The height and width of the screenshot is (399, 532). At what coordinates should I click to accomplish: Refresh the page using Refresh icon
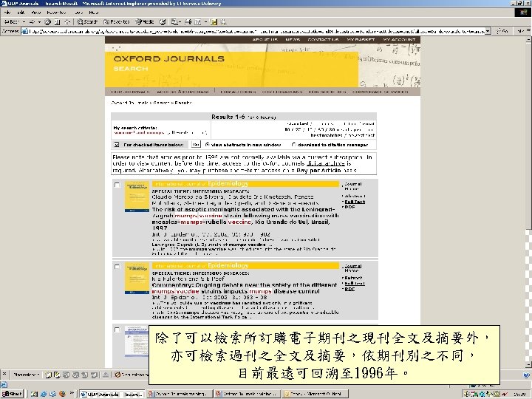[58, 21]
